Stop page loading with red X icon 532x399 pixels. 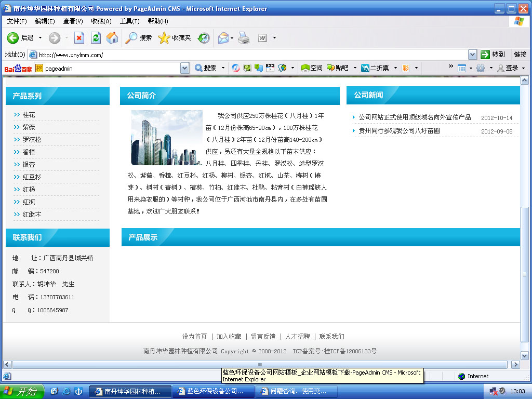coord(79,38)
